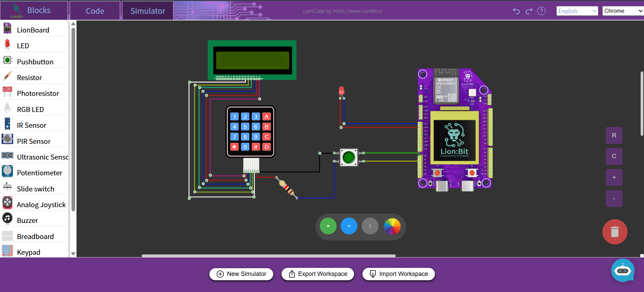Open the rainbow color wheel picker
Viewport: 644px width, 292px height.
point(392,226)
